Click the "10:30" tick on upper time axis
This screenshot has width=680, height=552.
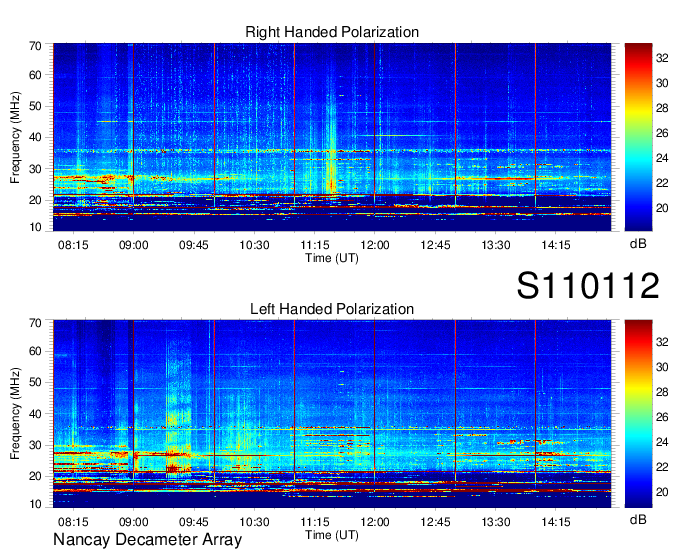point(254,245)
